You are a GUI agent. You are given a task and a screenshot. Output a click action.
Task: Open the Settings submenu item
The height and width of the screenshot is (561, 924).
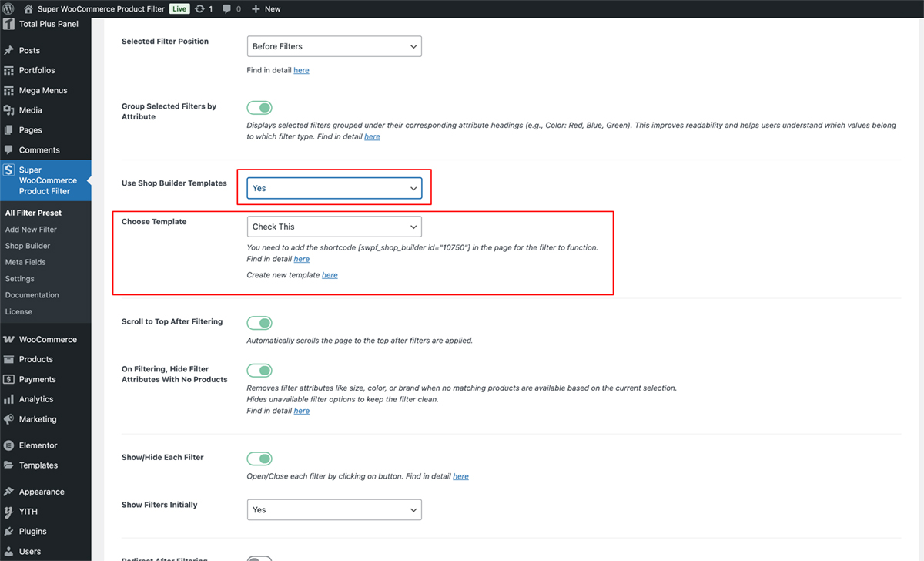click(x=20, y=279)
